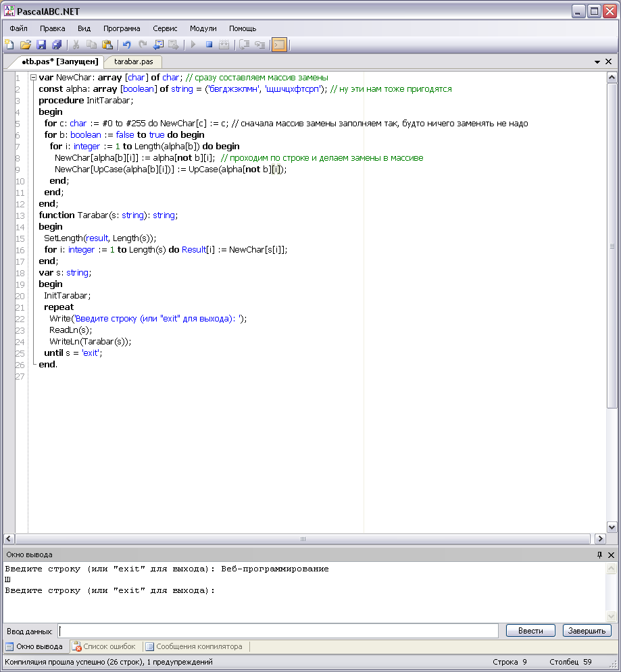Stop the running program with stop icon
Viewport: 621px width, 672px height.
point(209,45)
